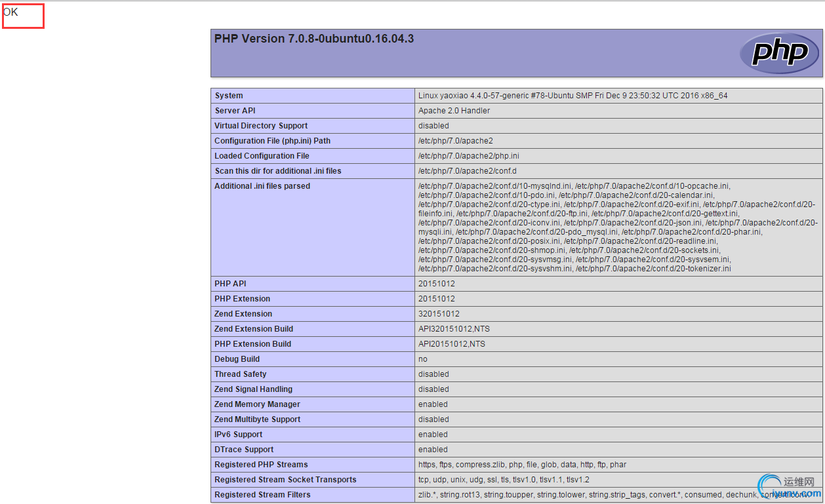The image size is (825, 504).
Task: Select the /etc/php/7.0/apache2/conf.d value
Action: coord(468,171)
